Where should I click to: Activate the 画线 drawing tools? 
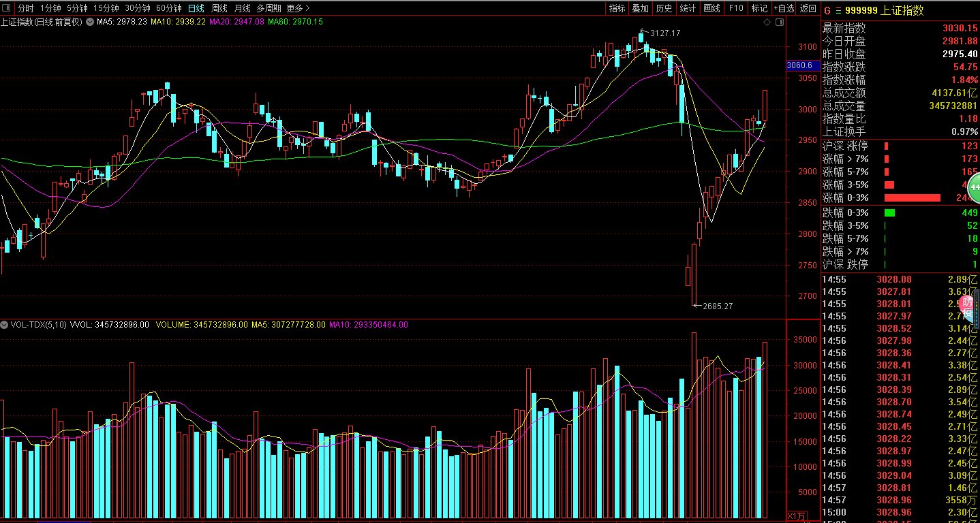[712, 8]
